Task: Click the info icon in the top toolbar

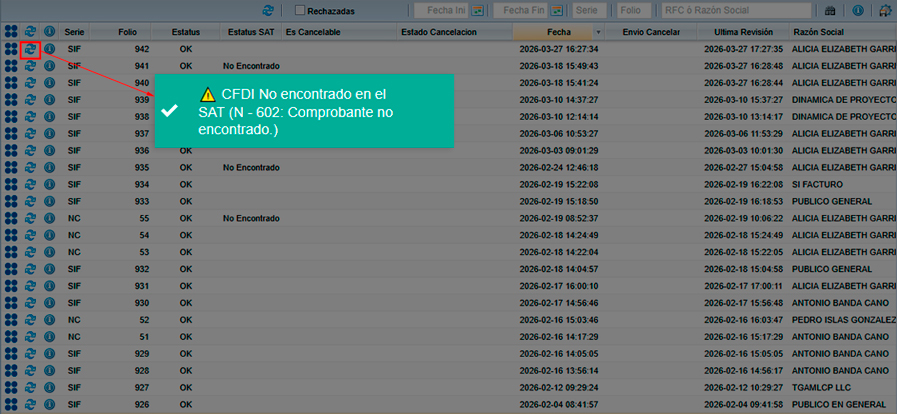Action: click(857, 10)
